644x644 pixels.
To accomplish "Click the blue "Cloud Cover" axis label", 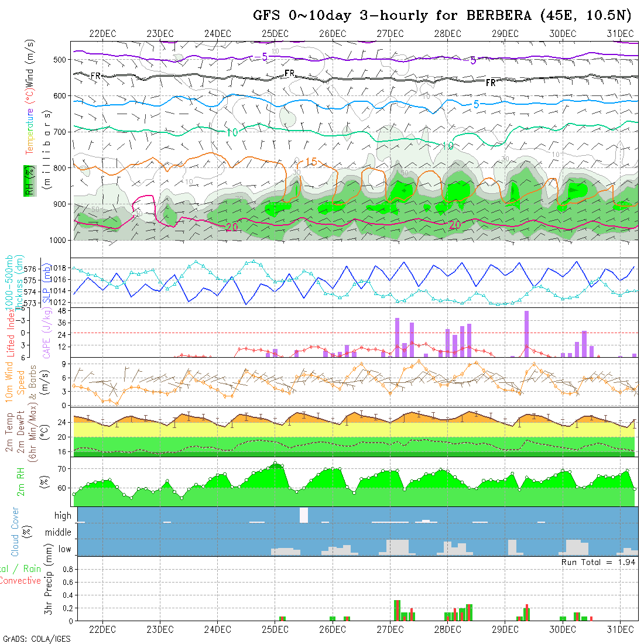I will [15, 532].
